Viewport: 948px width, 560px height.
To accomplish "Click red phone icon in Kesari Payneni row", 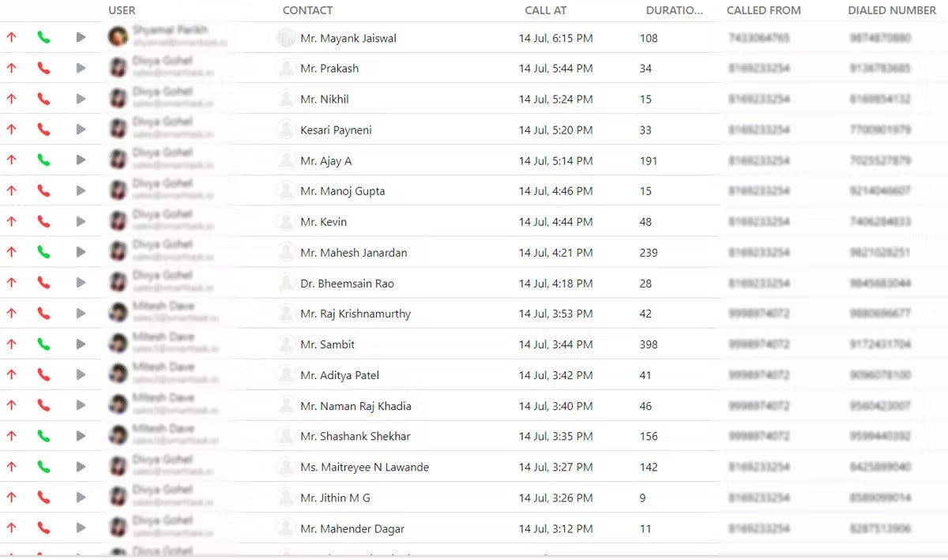I will 43,130.
